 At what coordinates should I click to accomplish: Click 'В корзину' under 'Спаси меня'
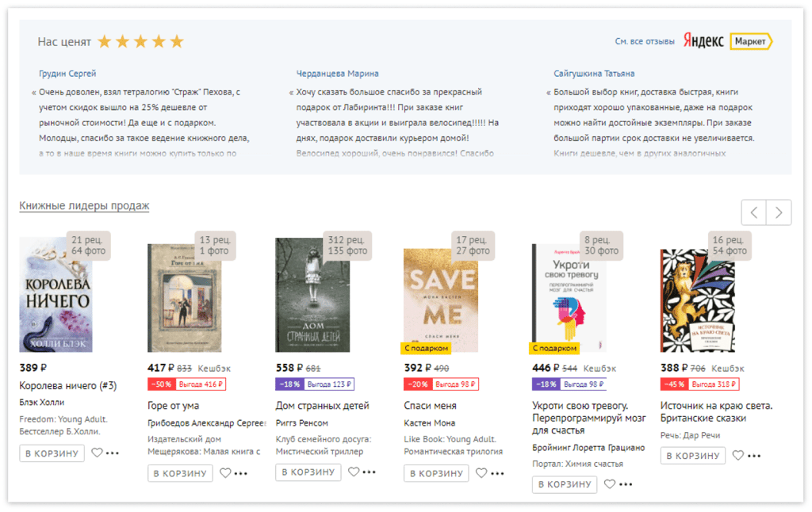436,473
